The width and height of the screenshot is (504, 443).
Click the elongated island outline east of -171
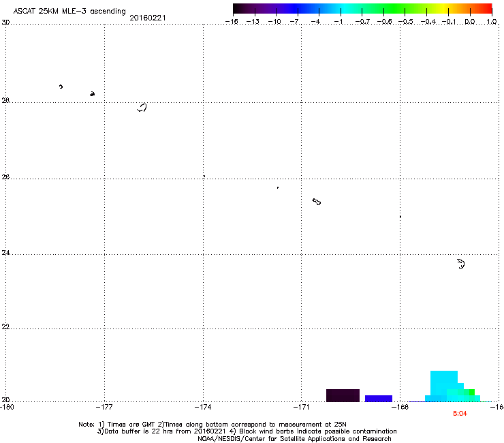pyautogui.click(x=317, y=202)
